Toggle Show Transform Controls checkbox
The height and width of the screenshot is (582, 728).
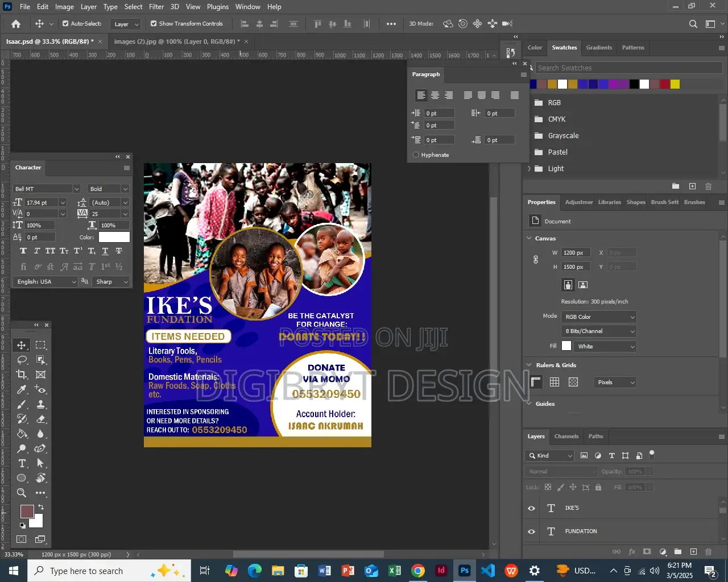click(154, 23)
